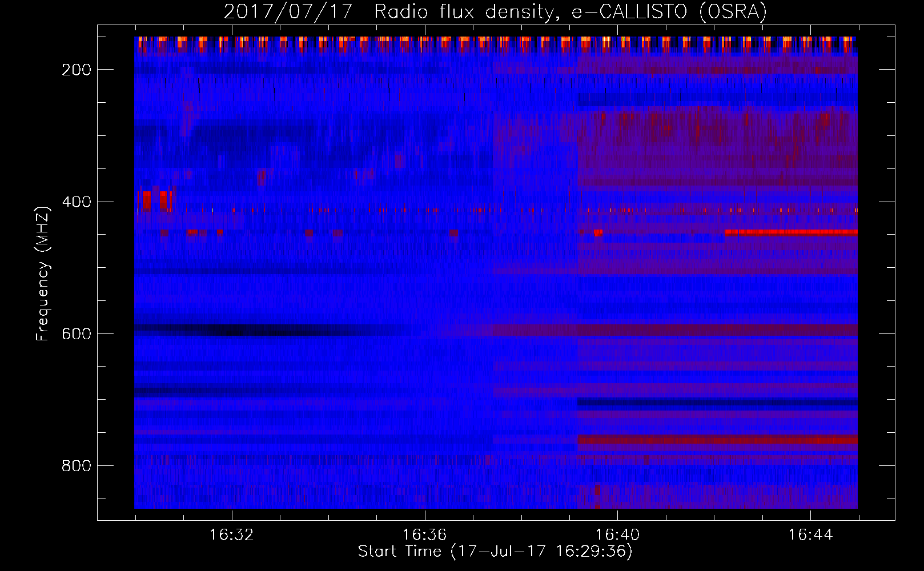
Task: Click the 600 frequency tick label
Action: 77,334
